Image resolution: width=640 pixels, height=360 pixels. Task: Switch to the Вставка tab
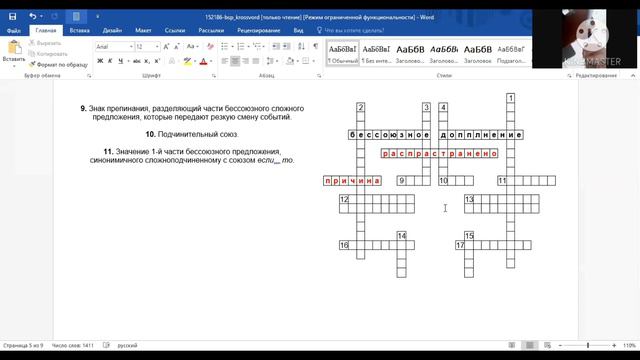[x=79, y=31]
